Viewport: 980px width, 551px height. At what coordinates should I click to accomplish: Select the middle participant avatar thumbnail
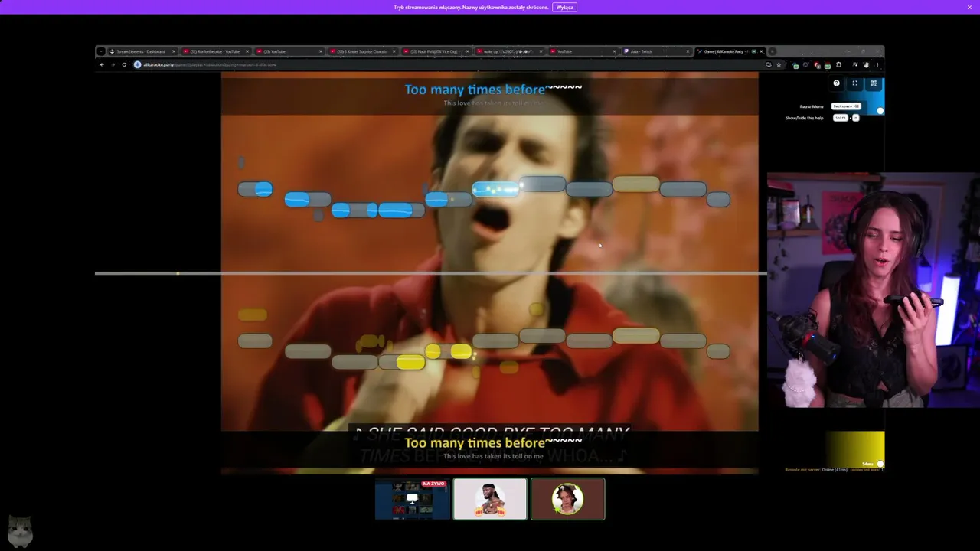point(490,499)
